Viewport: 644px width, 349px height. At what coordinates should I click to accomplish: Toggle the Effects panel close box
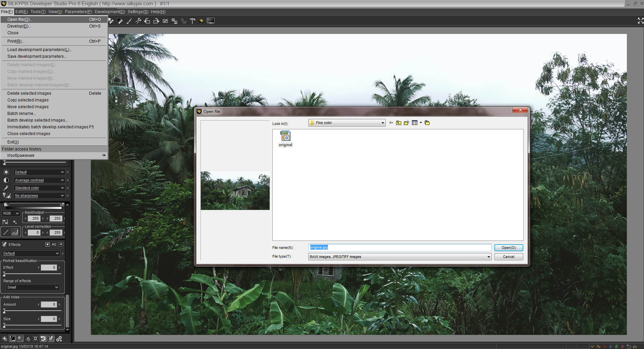61,245
